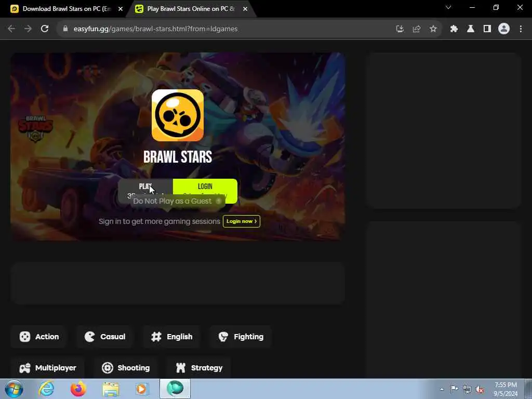
Task: Launch Firefox from the taskbar
Action: 78,389
